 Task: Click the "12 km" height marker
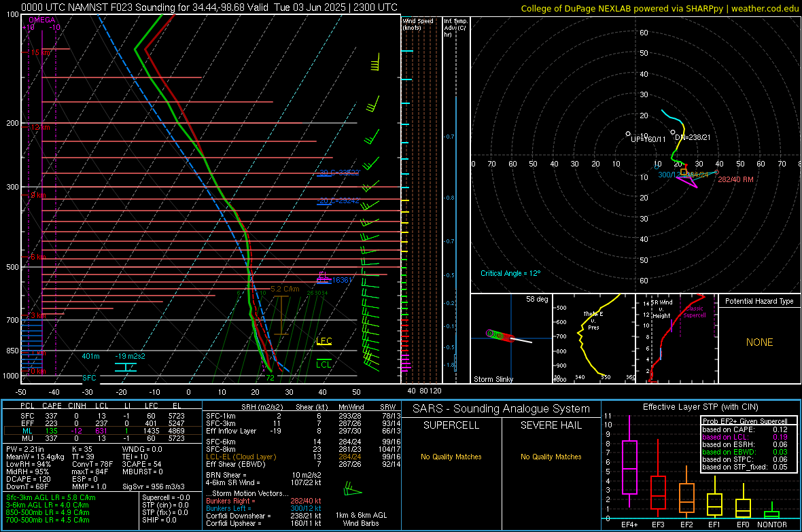[40, 127]
